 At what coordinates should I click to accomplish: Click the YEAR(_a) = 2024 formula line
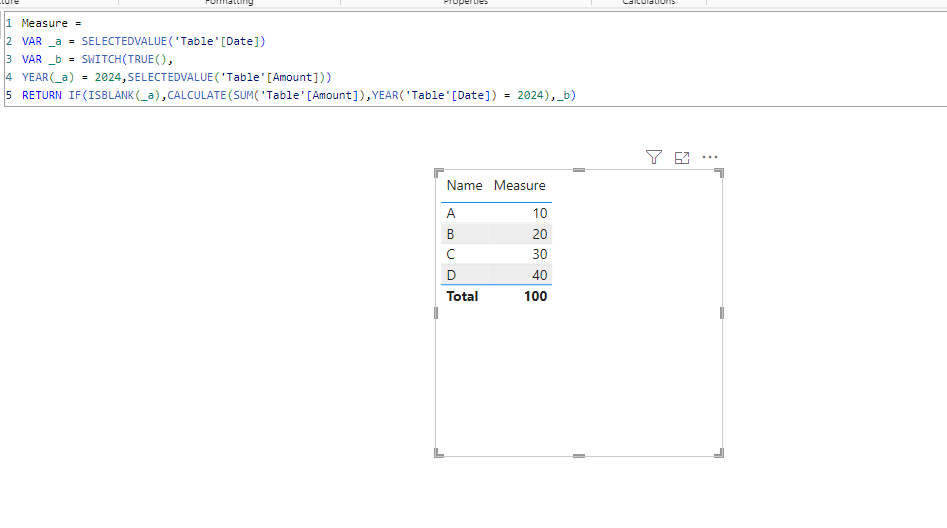(x=176, y=77)
